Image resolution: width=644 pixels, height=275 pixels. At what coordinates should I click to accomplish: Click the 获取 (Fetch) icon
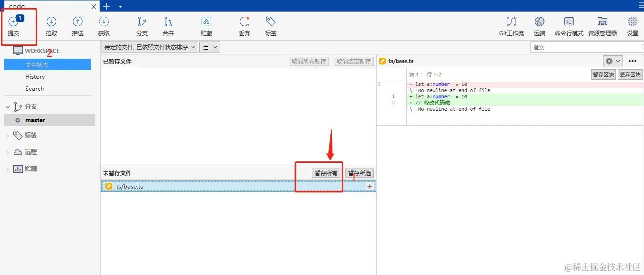(104, 22)
